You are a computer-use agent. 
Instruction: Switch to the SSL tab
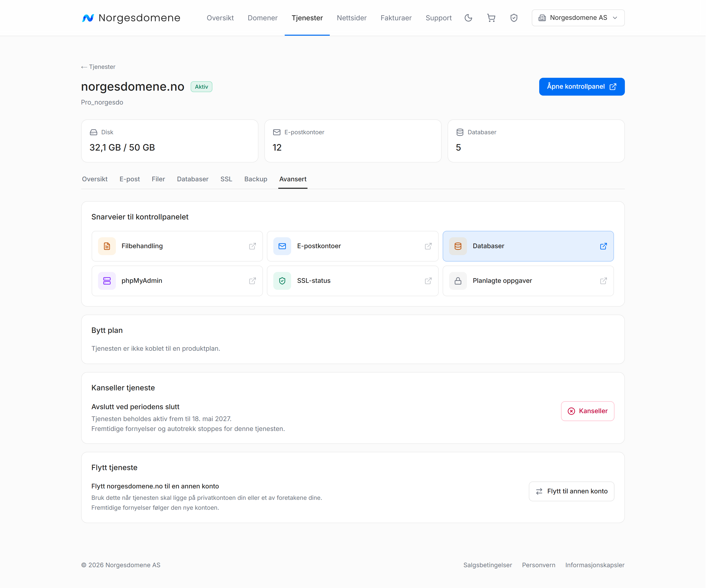(x=226, y=179)
